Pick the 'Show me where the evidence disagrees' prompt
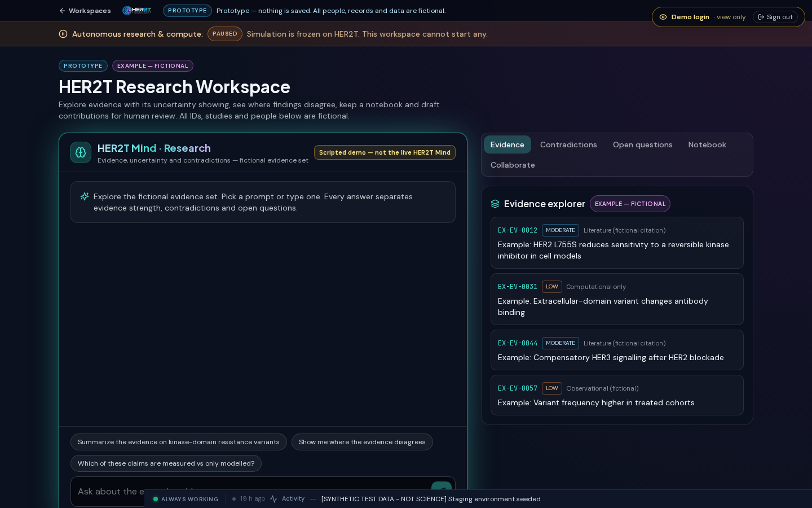This screenshot has height=508, width=812. point(362,442)
